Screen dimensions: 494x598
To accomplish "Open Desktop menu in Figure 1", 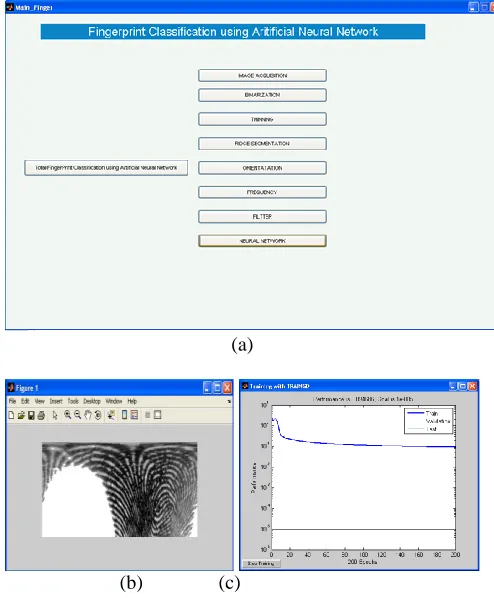I will click(x=92, y=401).
